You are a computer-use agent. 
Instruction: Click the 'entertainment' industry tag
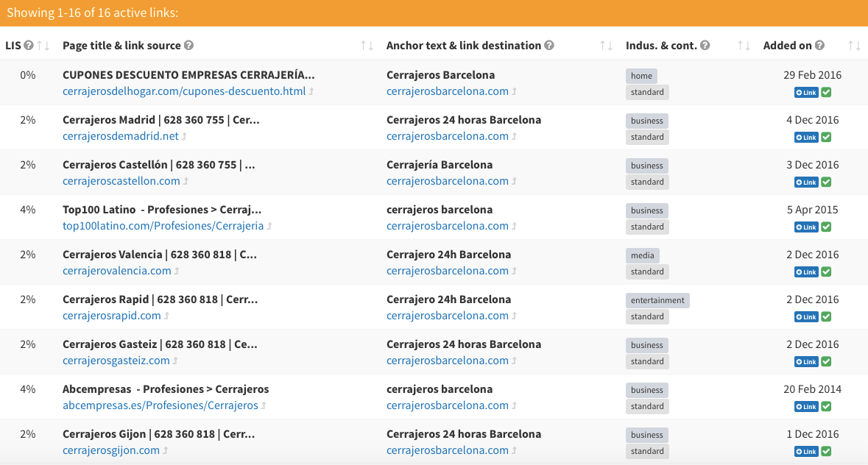point(657,300)
